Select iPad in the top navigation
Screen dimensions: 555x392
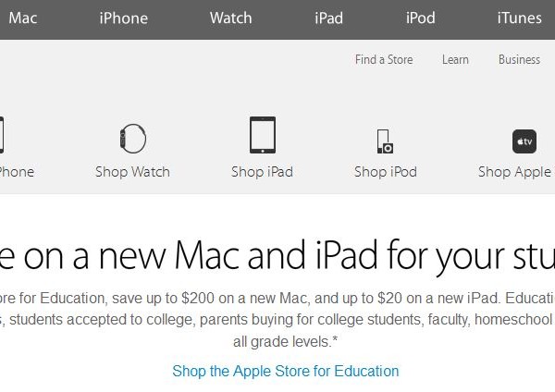click(x=328, y=18)
